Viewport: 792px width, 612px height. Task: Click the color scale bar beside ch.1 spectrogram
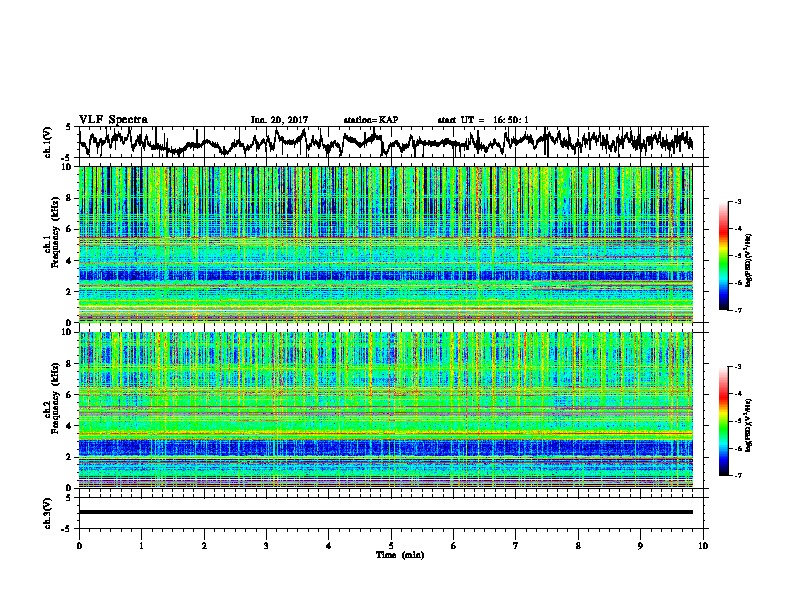(724, 256)
